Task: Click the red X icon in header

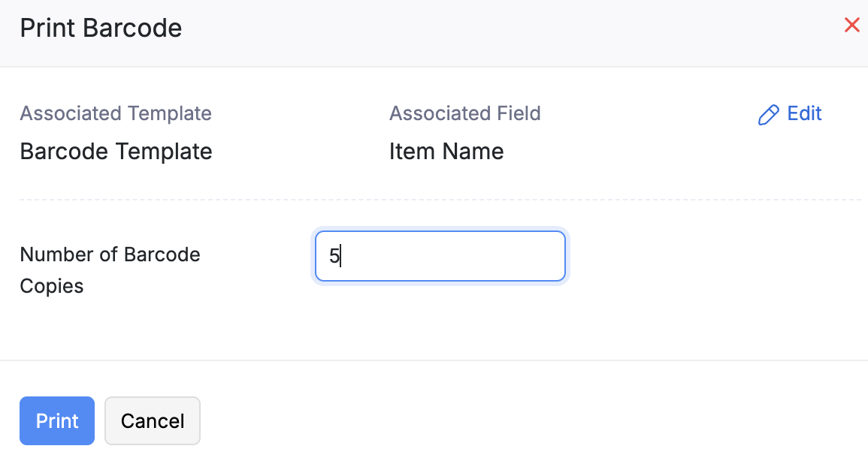Action: [x=851, y=26]
